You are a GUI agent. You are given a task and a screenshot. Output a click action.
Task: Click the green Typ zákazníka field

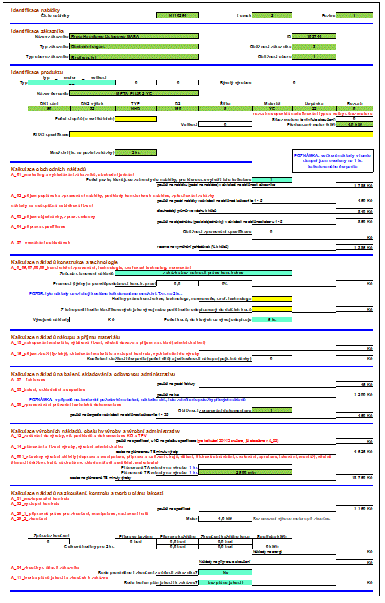click(134, 47)
